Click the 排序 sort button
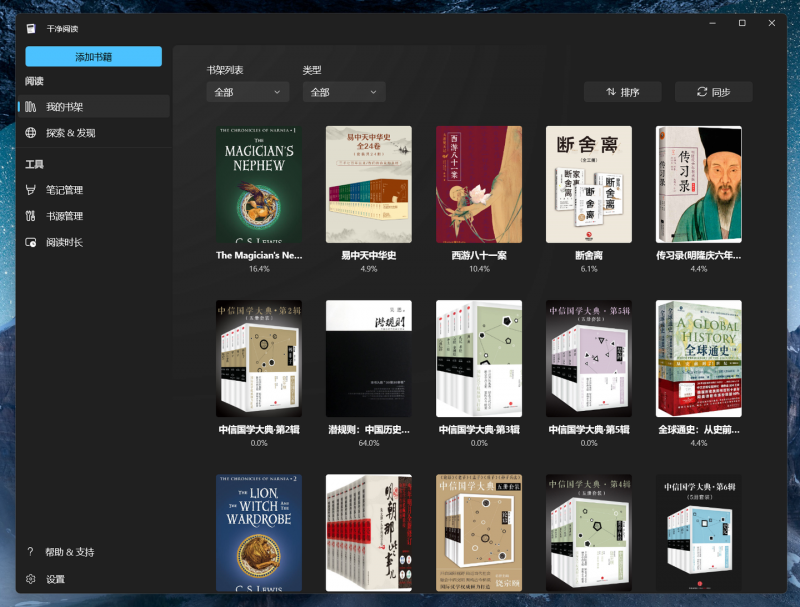This screenshot has height=607, width=800. (622, 92)
